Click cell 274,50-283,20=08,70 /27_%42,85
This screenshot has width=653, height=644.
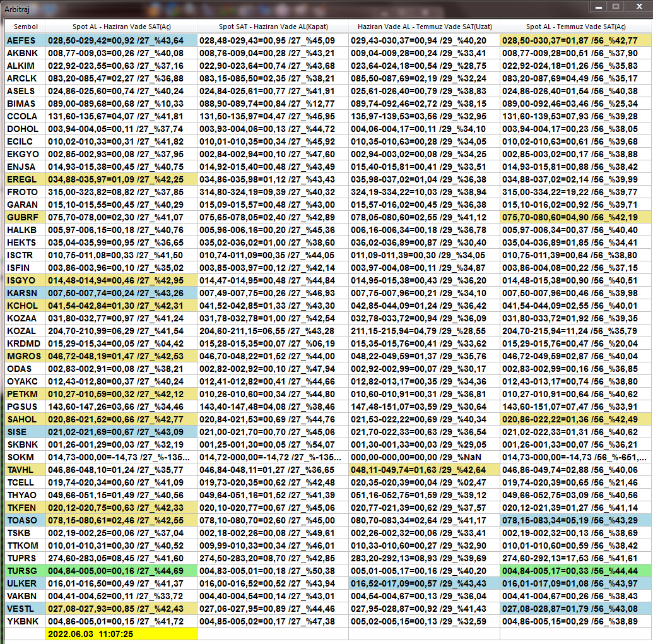(x=273, y=558)
